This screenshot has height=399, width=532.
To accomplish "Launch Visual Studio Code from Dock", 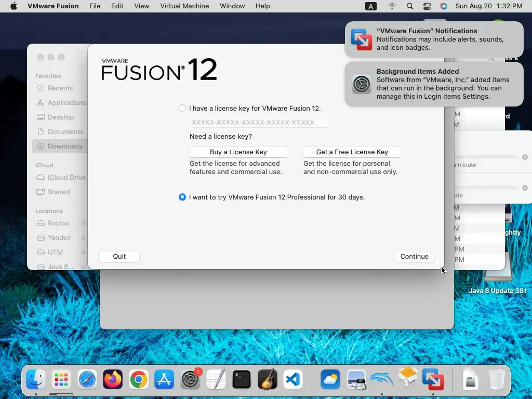I will click(293, 379).
